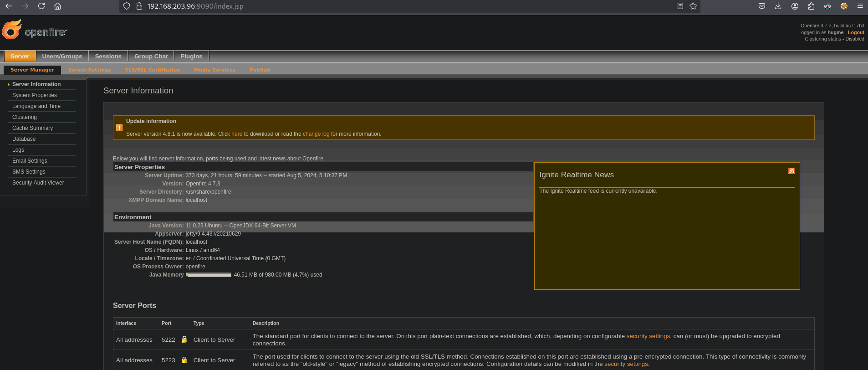
Task: Click the lock icon next to port 5223
Action: [x=184, y=360]
